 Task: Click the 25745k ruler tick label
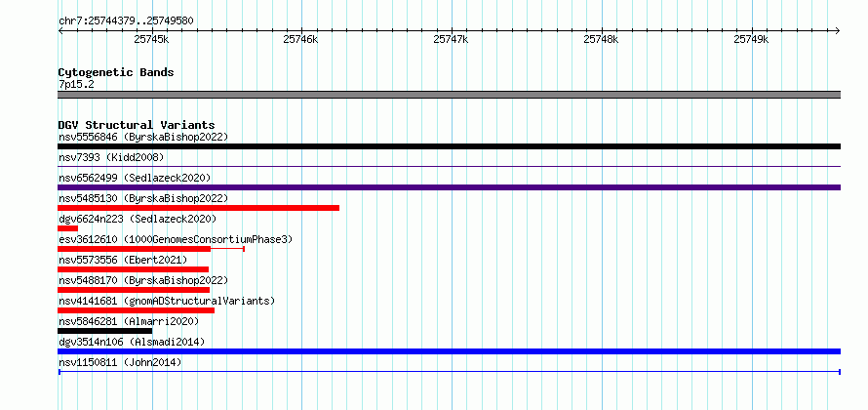(x=151, y=39)
